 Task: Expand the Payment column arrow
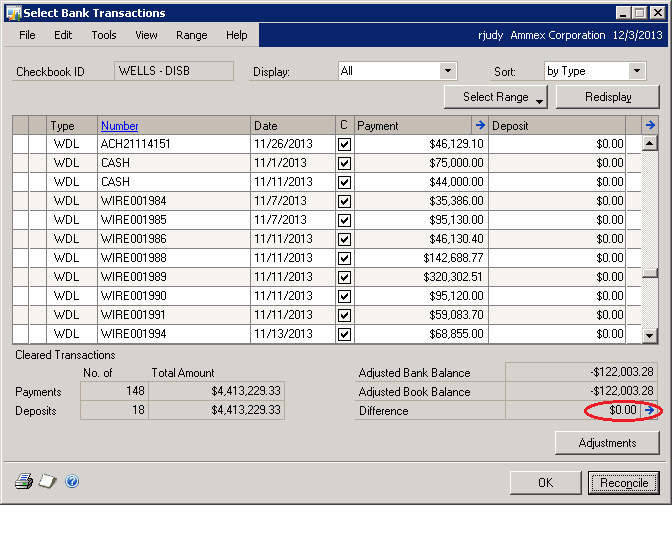[480, 125]
